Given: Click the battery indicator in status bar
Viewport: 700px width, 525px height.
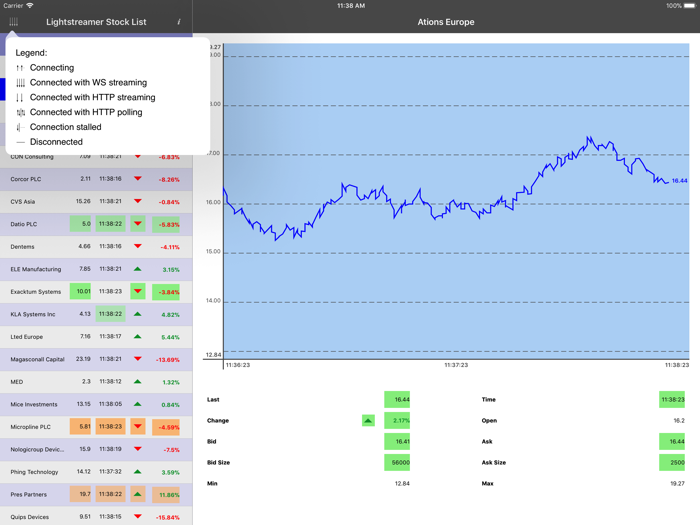Looking at the screenshot, I should tap(689, 6).
